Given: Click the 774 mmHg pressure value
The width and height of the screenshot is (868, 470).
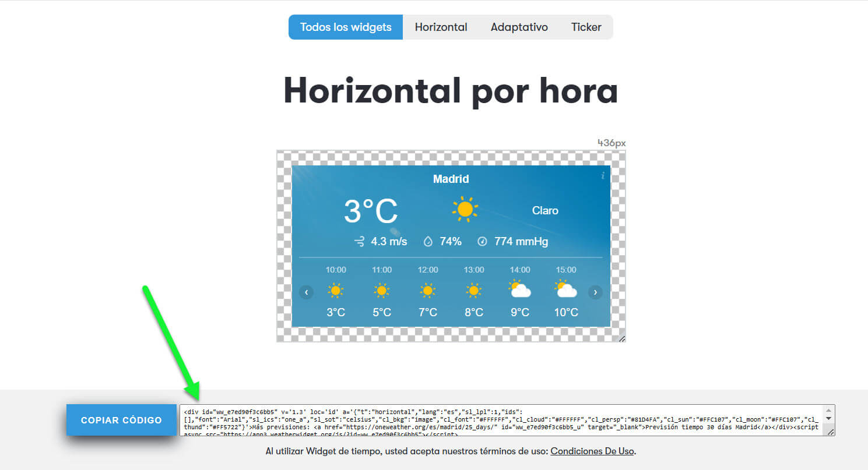Looking at the screenshot, I should click(521, 241).
